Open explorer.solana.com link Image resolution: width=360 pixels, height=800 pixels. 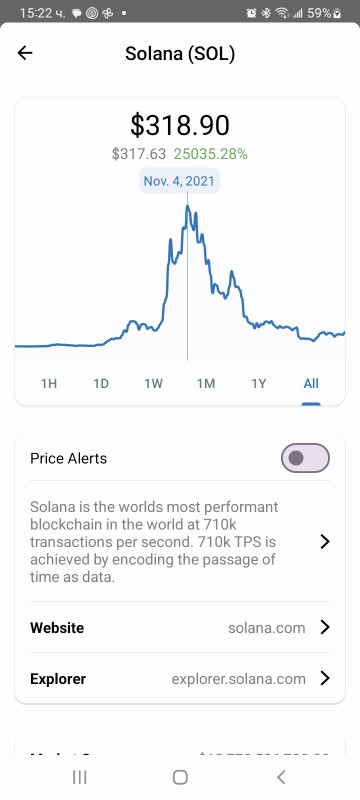click(239, 679)
